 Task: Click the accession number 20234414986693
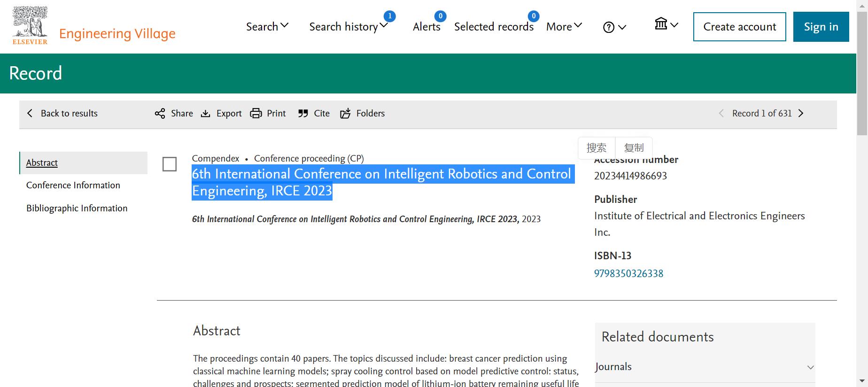coord(630,176)
